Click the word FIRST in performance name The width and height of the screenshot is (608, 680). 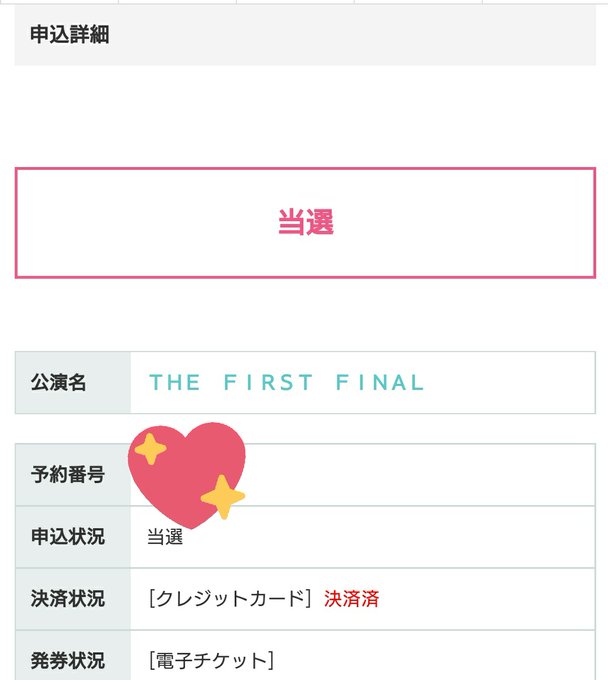coord(268,382)
